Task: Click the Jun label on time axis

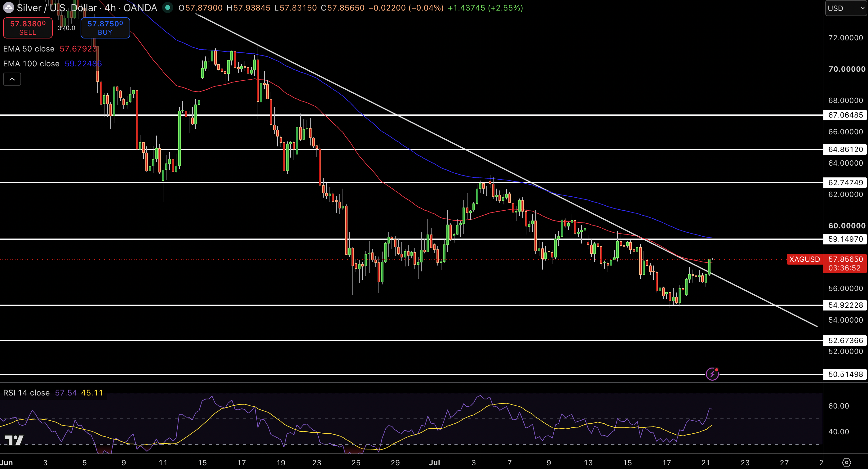Action: click(x=7, y=462)
